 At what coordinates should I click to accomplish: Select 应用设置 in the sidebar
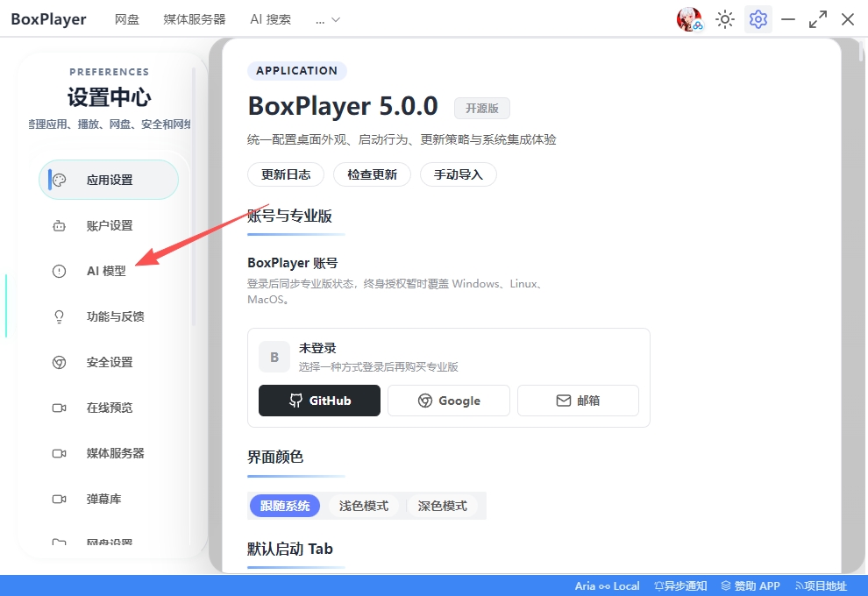tap(109, 180)
